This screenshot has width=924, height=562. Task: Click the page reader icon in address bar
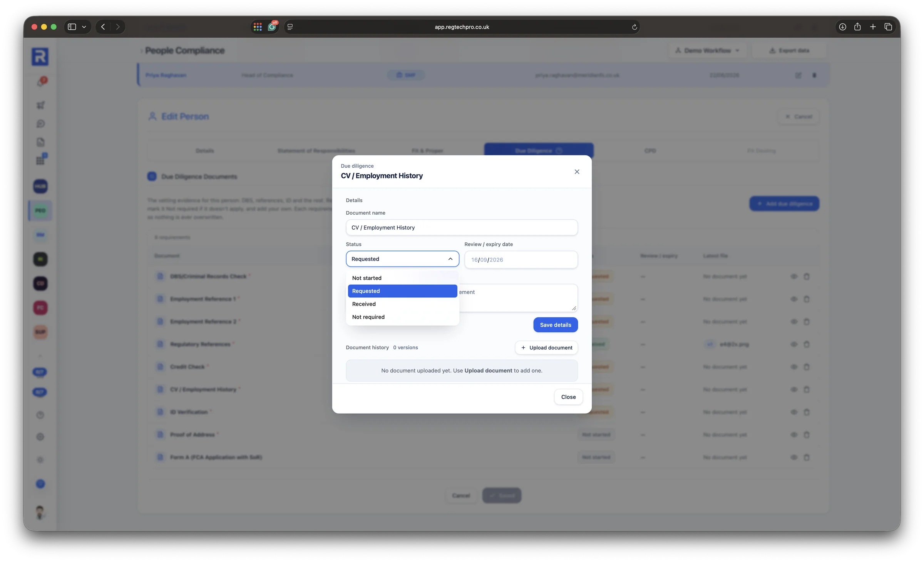290,27
